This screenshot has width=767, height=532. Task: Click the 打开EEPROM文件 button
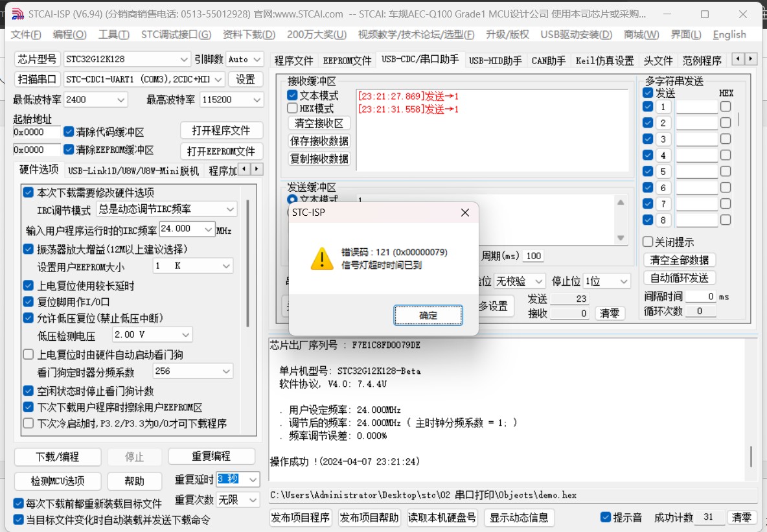(221, 152)
